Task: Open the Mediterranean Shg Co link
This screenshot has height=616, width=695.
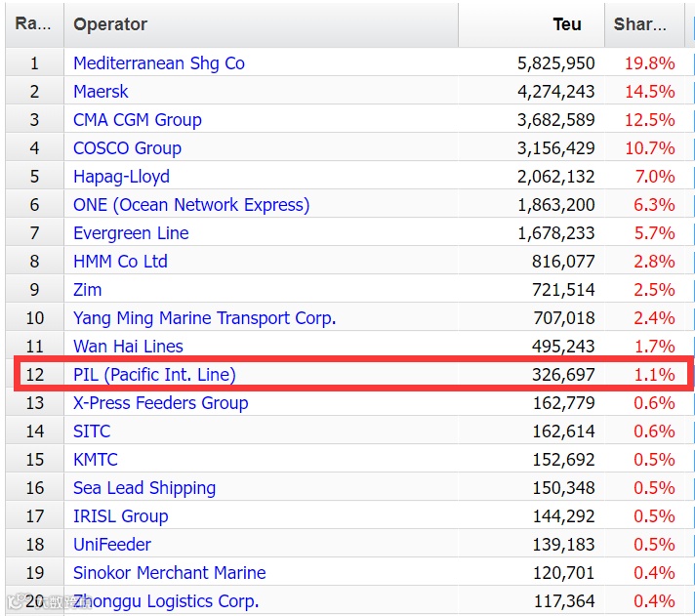Action: click(x=159, y=63)
